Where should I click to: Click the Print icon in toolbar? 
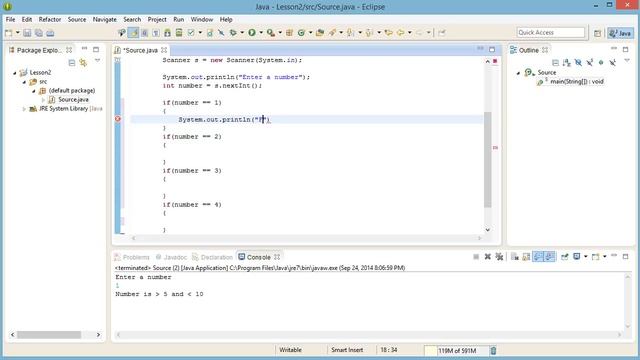pos(50,33)
